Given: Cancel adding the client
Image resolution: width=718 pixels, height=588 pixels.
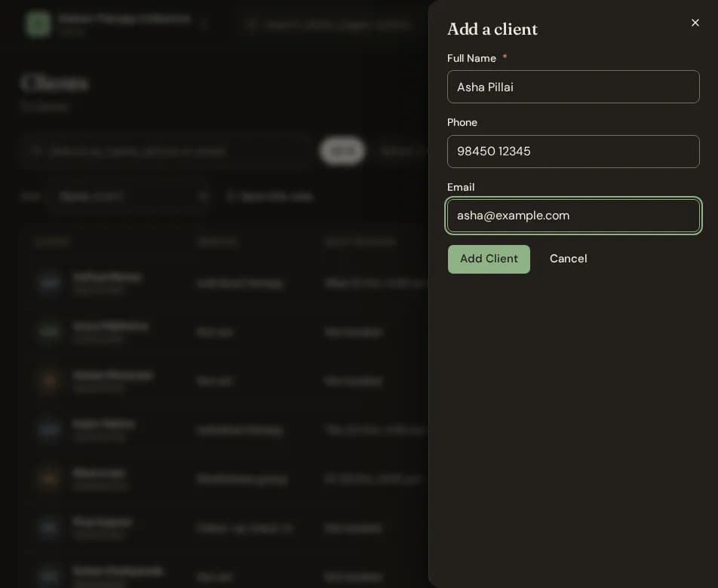Looking at the screenshot, I should [x=568, y=259].
